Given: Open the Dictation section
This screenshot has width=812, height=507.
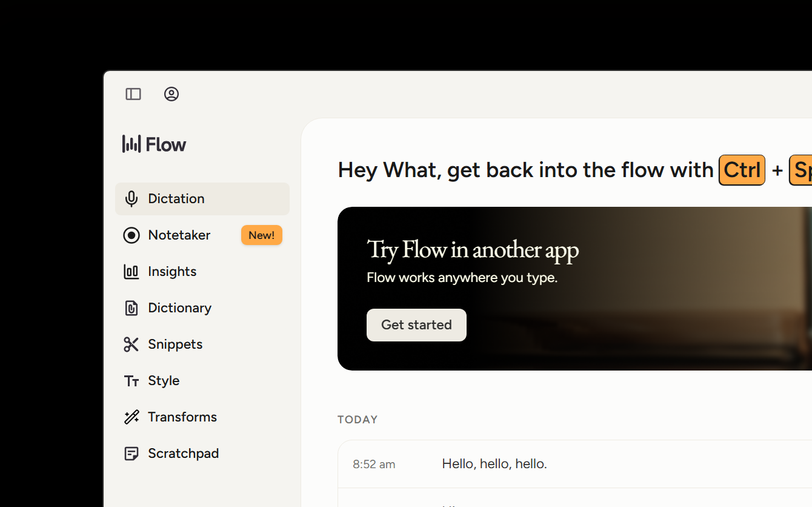Looking at the screenshot, I should [202, 199].
